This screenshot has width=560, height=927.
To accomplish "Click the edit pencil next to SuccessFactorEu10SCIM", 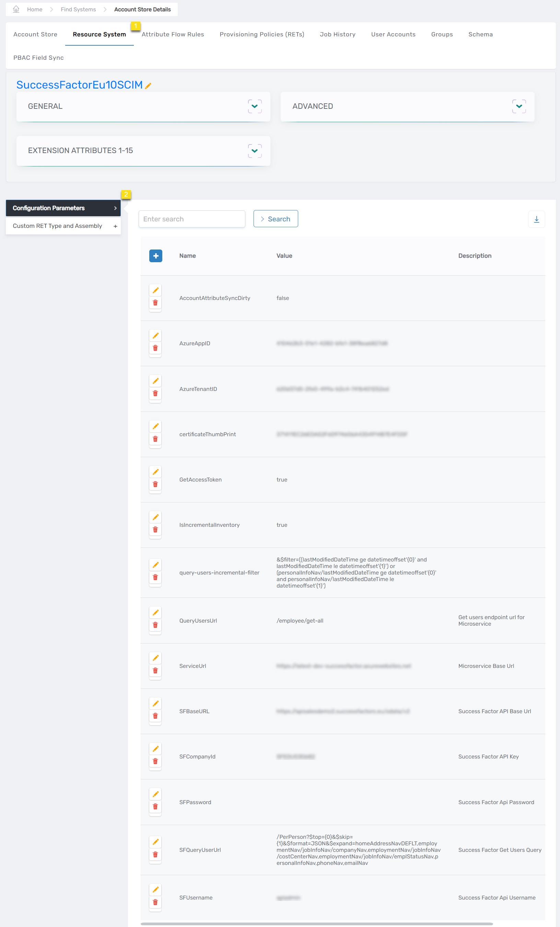I will 148,86.
